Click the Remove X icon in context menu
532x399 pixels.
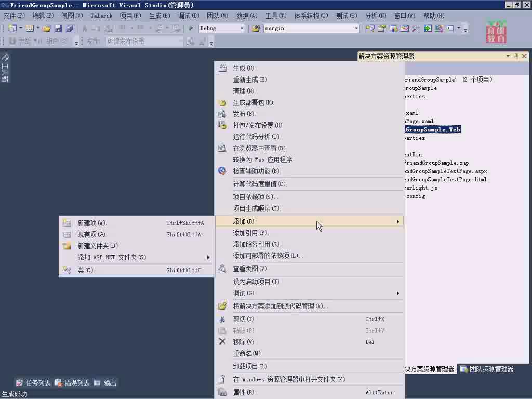pos(222,342)
